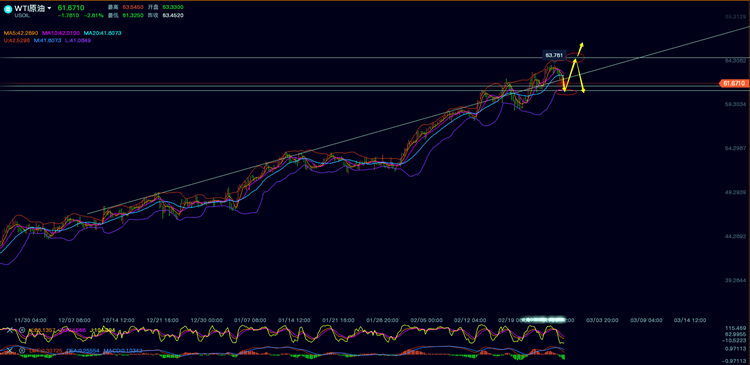Click the 12/14 12:00 time axis label
This screenshot has height=365, width=750.
point(118,320)
